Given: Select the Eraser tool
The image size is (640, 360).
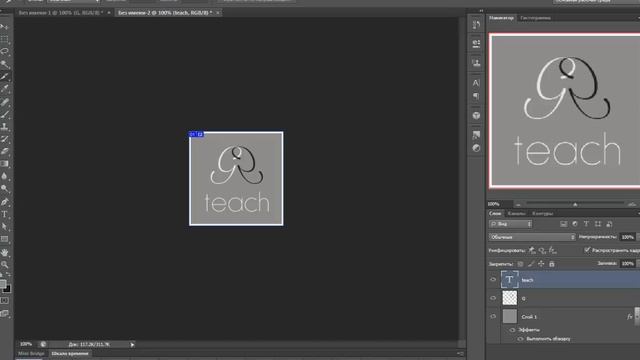Looking at the screenshot, I should (4, 151).
